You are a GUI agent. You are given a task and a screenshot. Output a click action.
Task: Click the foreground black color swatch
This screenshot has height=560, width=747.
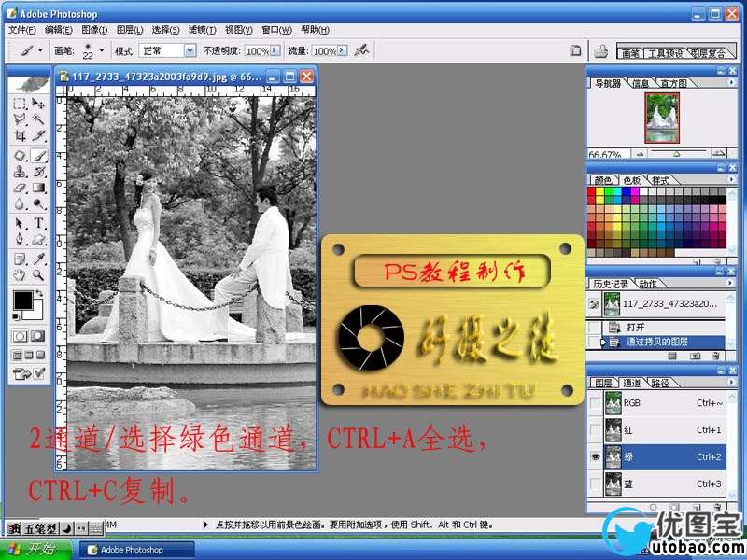(x=22, y=300)
